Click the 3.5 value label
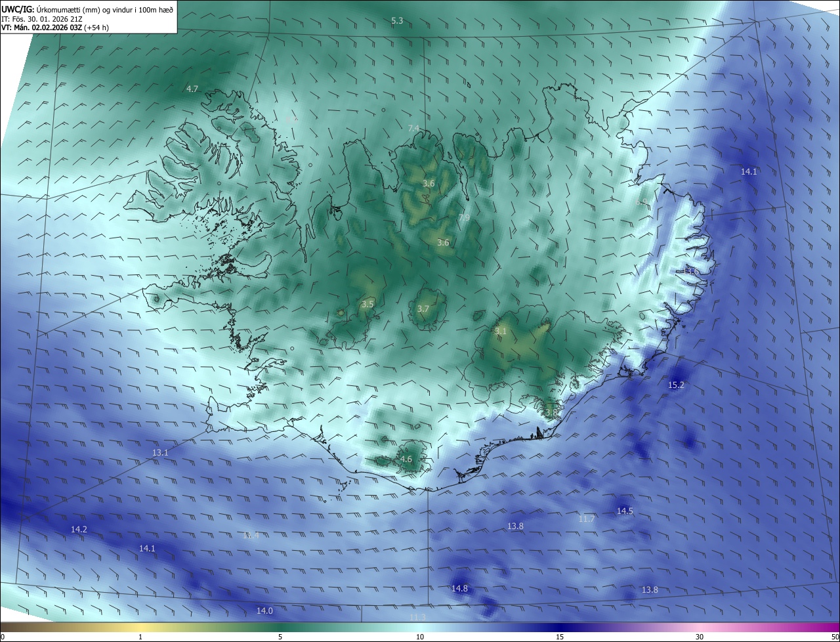 pos(367,304)
